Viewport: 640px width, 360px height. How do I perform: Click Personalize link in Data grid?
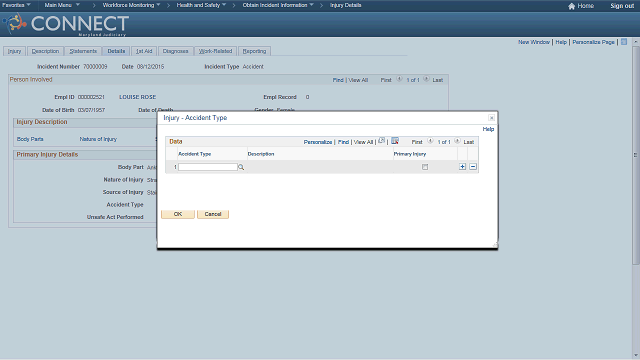click(x=318, y=142)
